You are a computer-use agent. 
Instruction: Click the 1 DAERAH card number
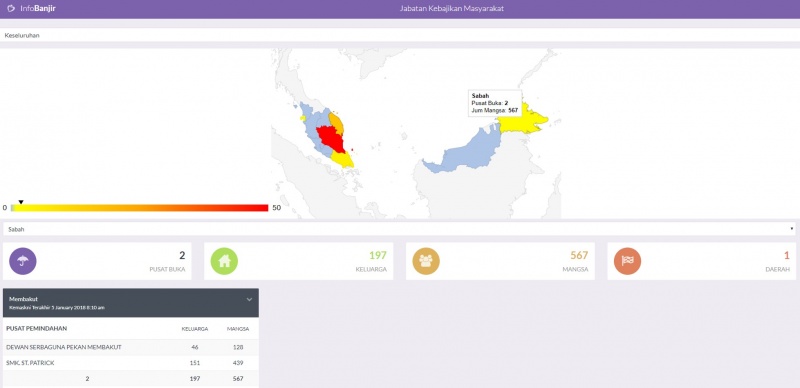point(787,255)
